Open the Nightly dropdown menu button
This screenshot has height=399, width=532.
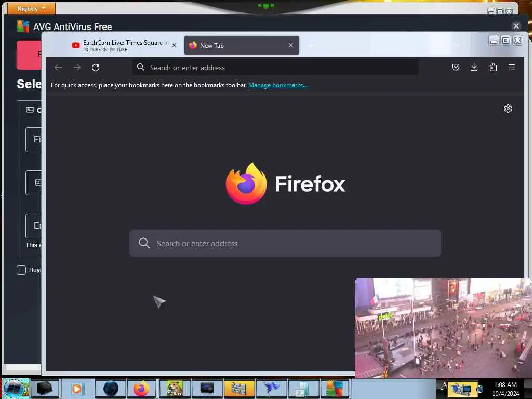point(31,8)
